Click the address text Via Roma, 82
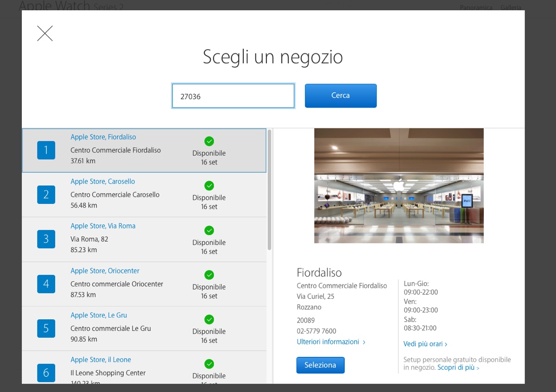The width and height of the screenshot is (556, 392). pos(89,239)
